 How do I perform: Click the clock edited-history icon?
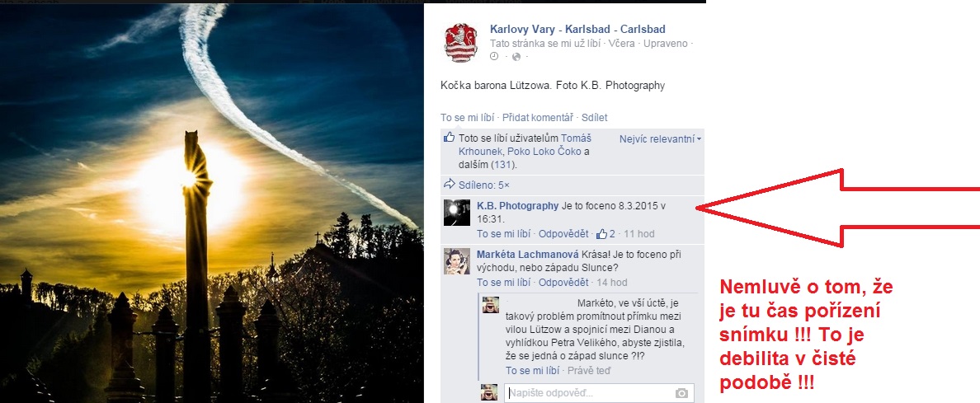494,57
